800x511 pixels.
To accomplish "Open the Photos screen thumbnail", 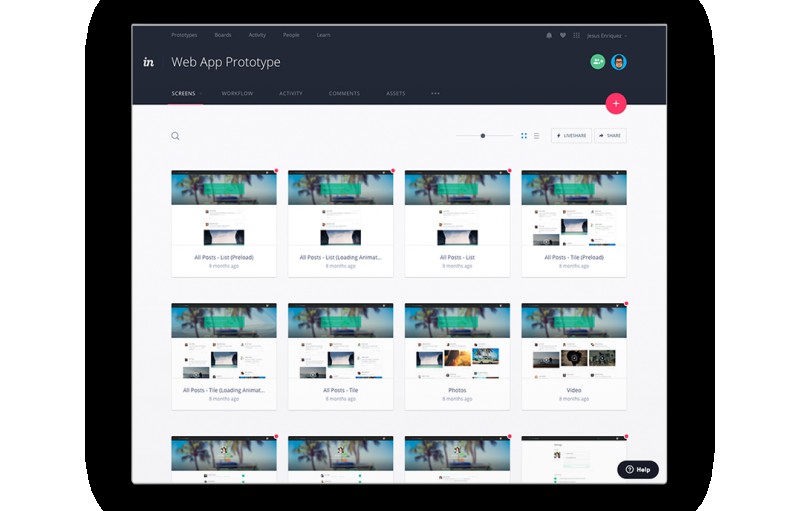I will tap(457, 341).
